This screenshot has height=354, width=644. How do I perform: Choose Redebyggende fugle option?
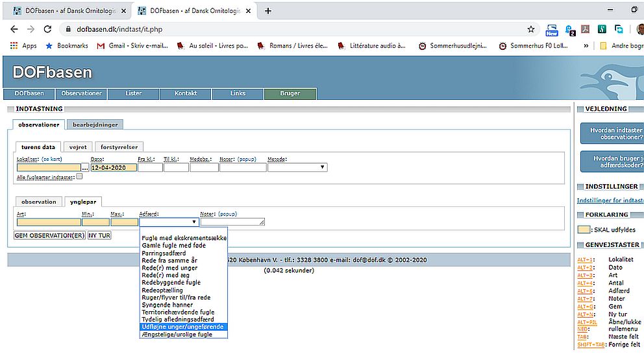(x=184, y=283)
